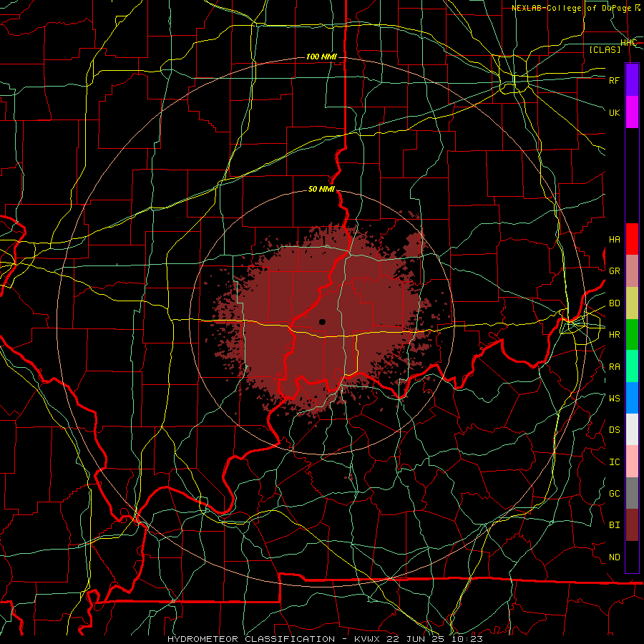Click the HYDROMETEOR CLASSIFICATION title text
The width and height of the screenshot is (644, 644).
251,639
